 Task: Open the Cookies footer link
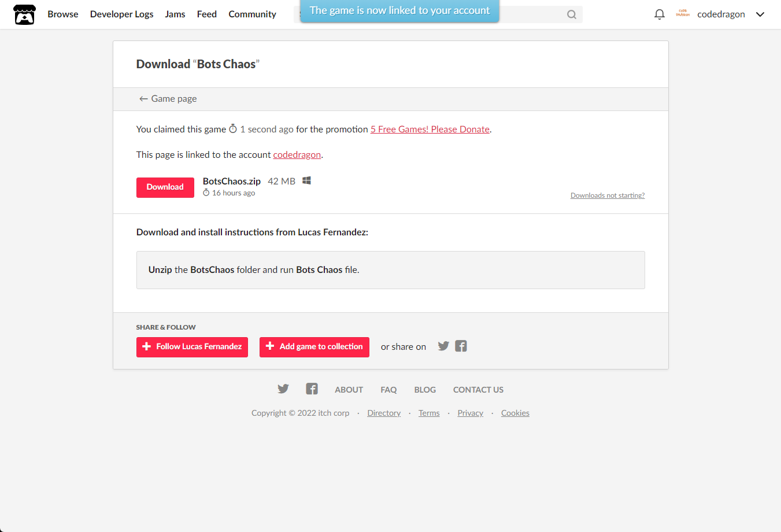pyautogui.click(x=515, y=413)
